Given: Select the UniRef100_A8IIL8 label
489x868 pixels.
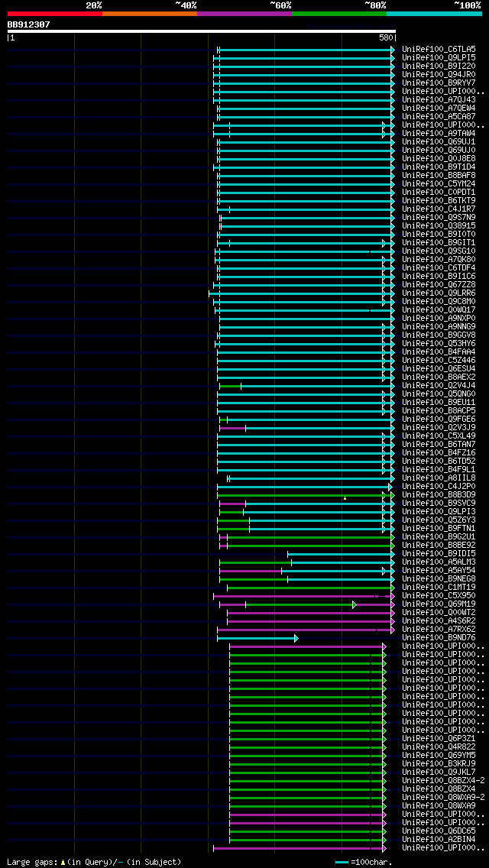Looking at the screenshot, I should (x=439, y=478).
